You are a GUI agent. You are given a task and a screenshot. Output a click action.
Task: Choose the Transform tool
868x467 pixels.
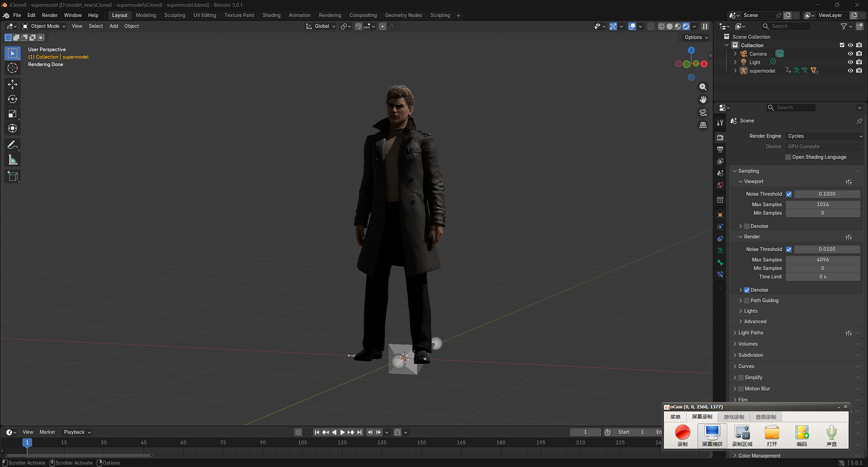tap(13, 128)
